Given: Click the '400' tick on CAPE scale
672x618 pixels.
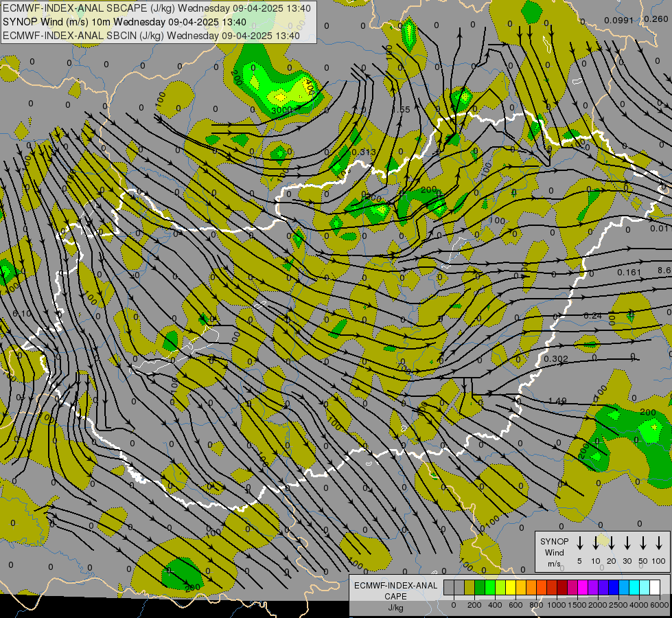Looking at the screenshot, I should pyautogui.click(x=495, y=605).
